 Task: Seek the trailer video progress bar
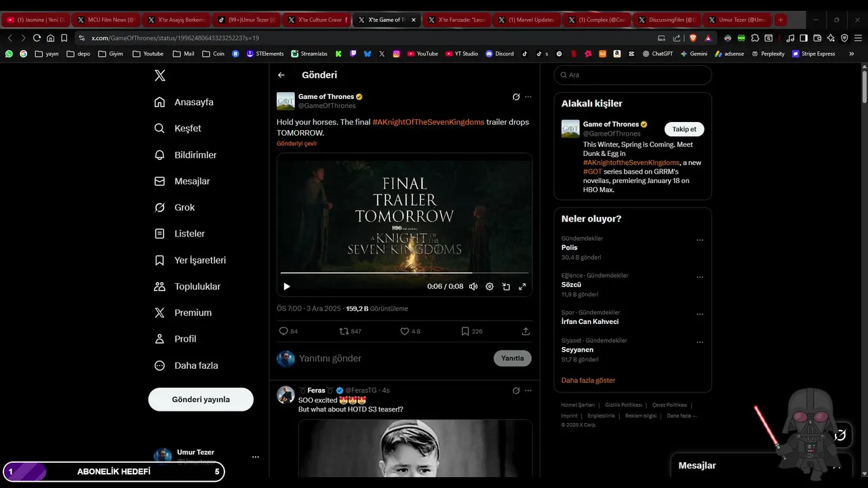(x=404, y=273)
